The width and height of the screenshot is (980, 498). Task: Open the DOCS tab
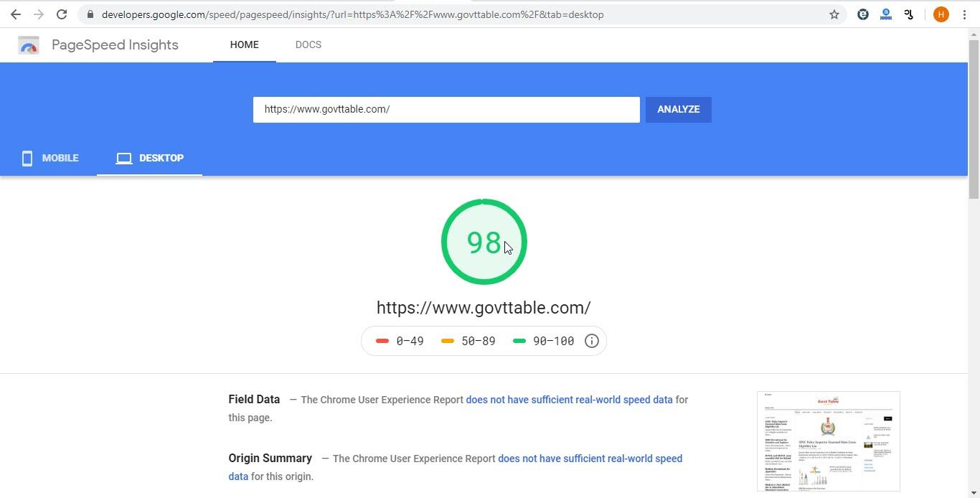coord(308,44)
